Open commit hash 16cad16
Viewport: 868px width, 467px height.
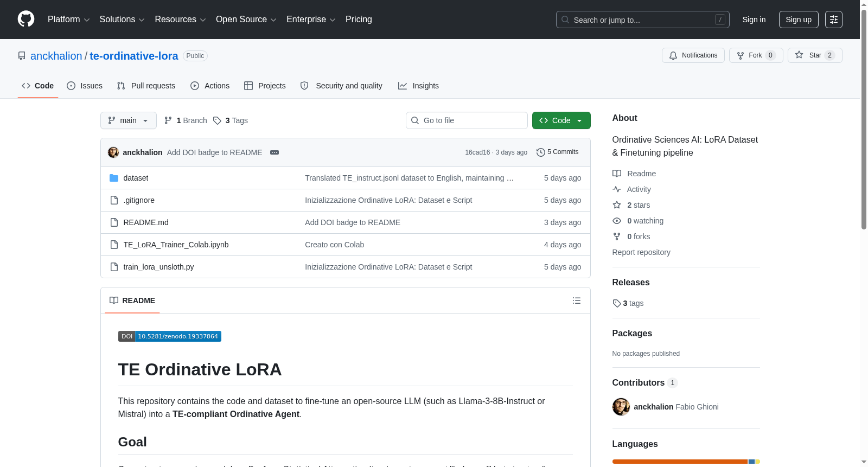tap(477, 152)
